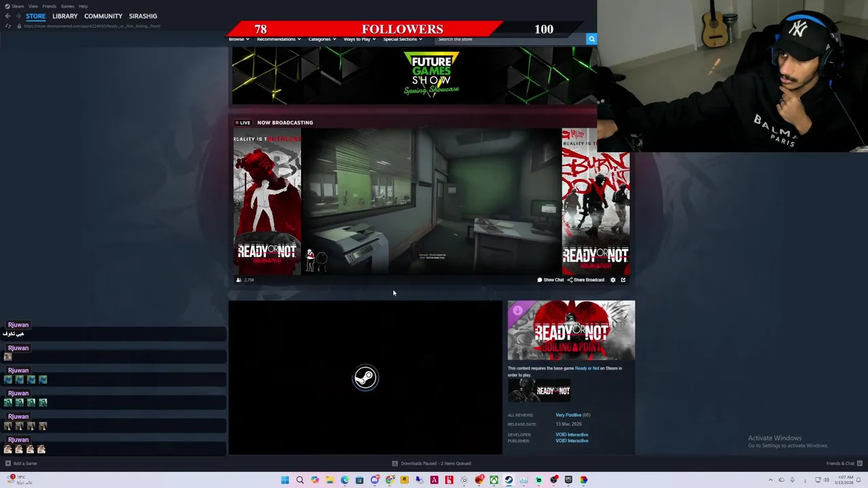Open VOID Interactive developer link
The image size is (868, 488).
pos(572,434)
